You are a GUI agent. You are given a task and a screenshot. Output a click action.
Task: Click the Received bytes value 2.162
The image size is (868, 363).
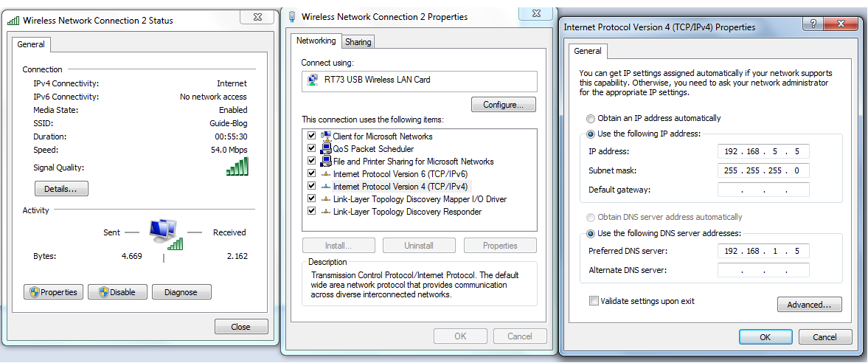(237, 256)
